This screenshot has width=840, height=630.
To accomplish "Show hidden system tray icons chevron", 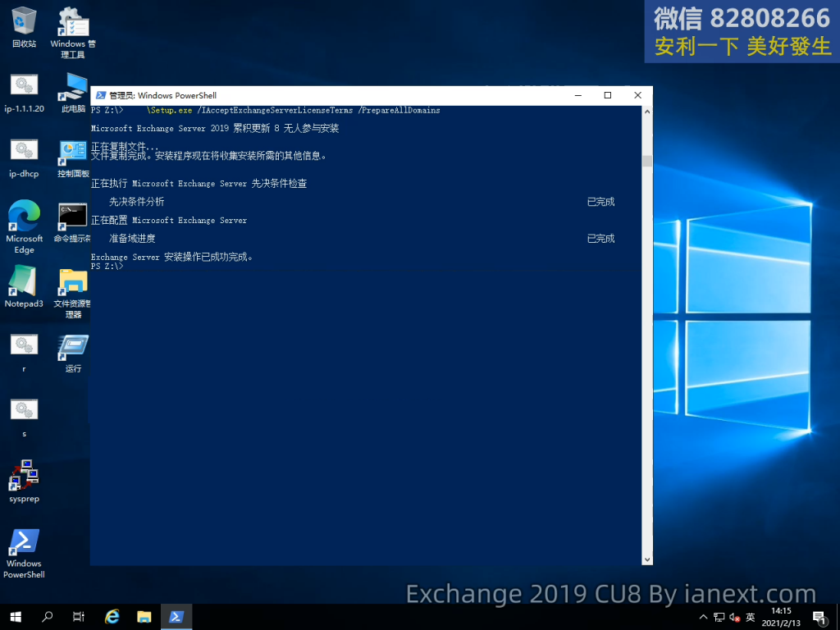I will pyautogui.click(x=702, y=617).
